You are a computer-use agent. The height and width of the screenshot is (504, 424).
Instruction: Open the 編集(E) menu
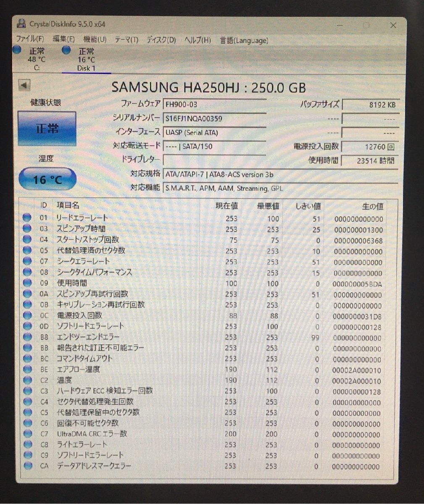point(63,39)
